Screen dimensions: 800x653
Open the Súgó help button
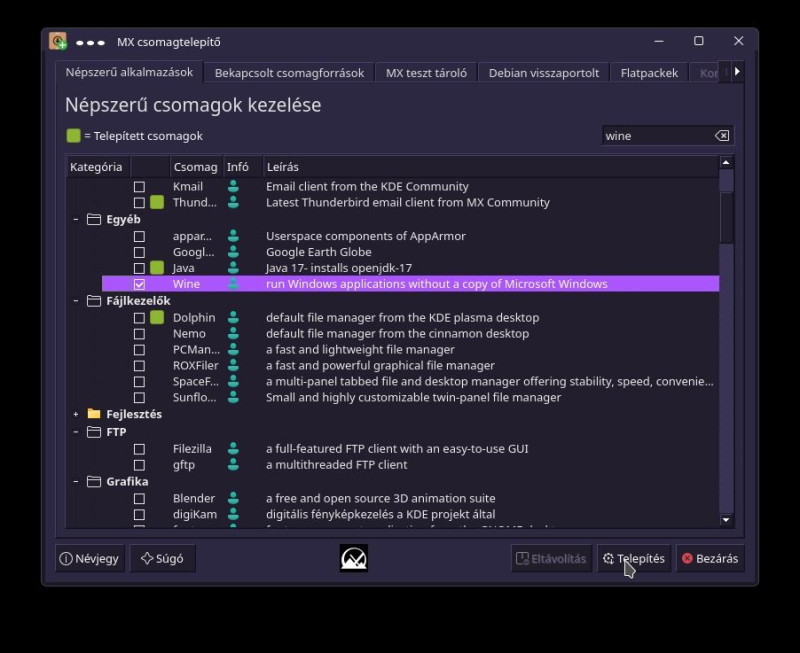(x=162, y=559)
